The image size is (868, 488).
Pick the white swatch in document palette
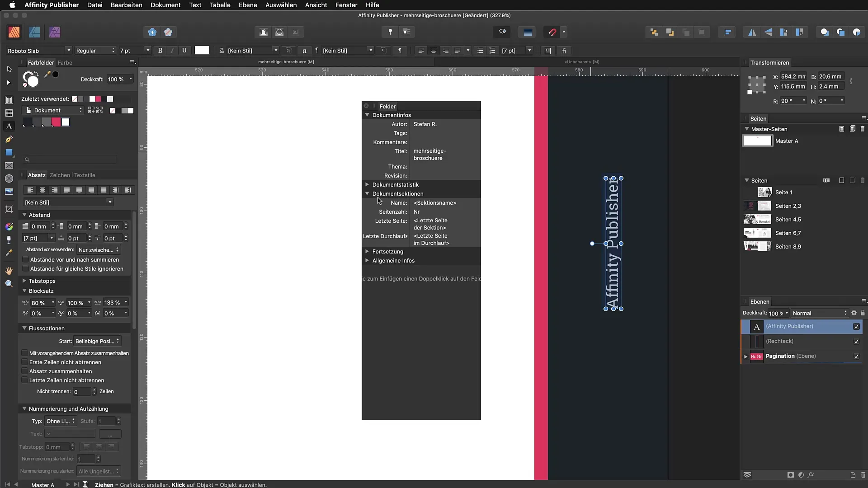[x=66, y=122]
